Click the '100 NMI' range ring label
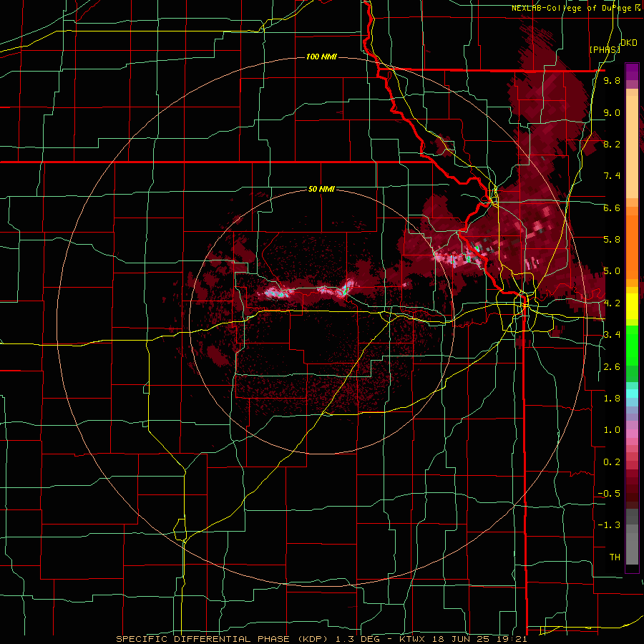Viewport: 644px width, 644px height. pos(321,57)
